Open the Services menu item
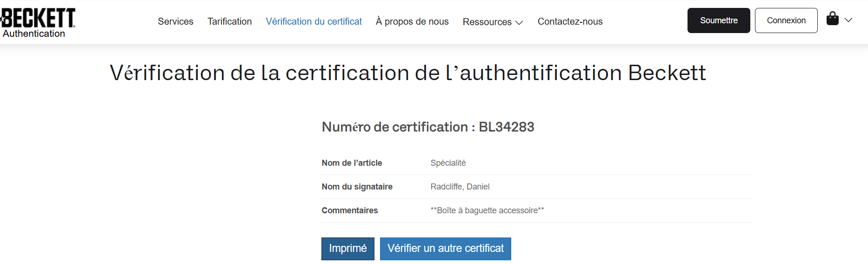 click(x=175, y=21)
